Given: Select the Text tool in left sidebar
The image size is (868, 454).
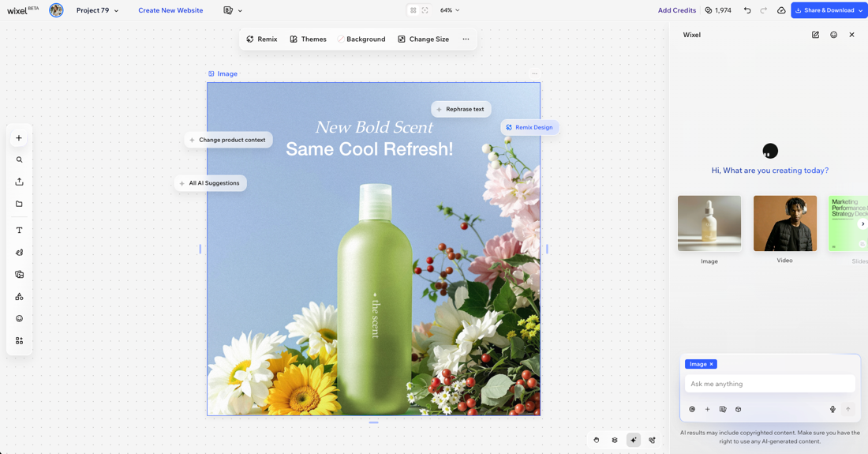Looking at the screenshot, I should 19,230.
